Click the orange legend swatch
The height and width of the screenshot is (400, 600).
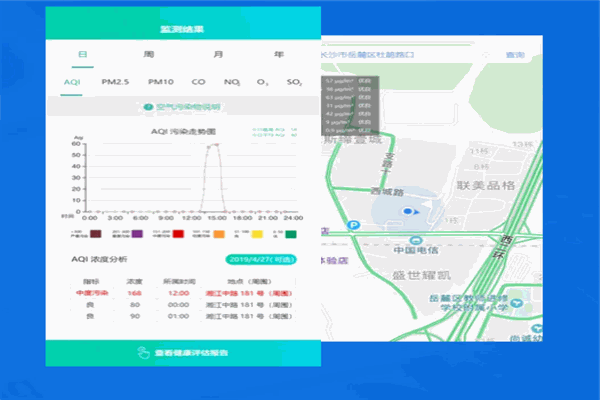[x=219, y=234]
